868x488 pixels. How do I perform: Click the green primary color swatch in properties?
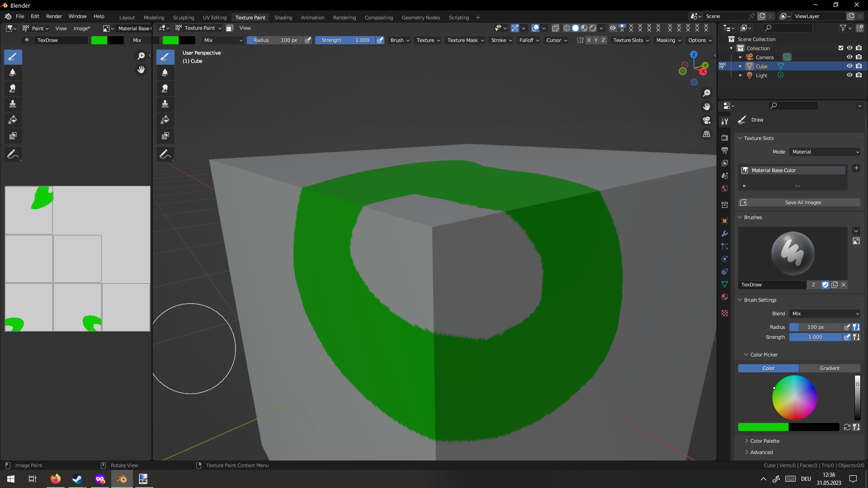[x=763, y=427]
